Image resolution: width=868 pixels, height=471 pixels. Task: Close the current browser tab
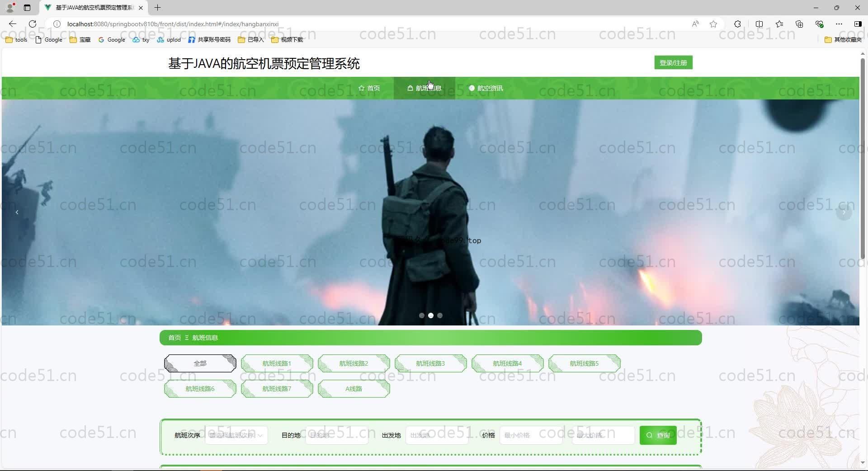(x=141, y=8)
